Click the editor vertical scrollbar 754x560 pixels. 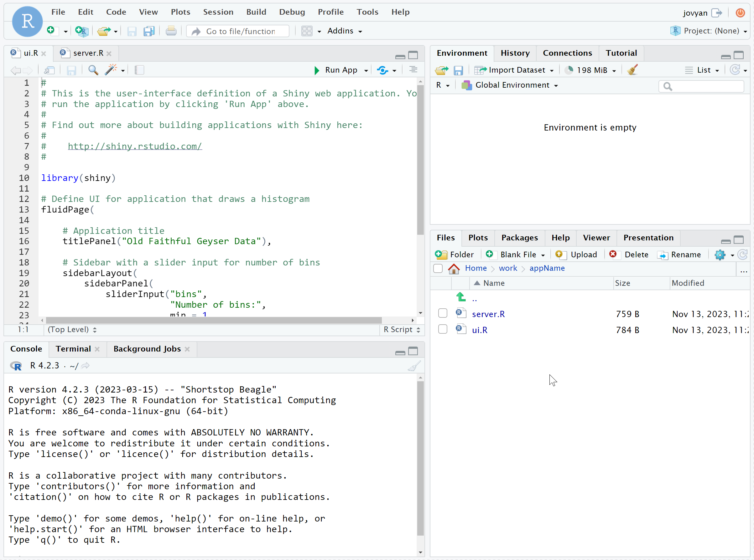420,159
